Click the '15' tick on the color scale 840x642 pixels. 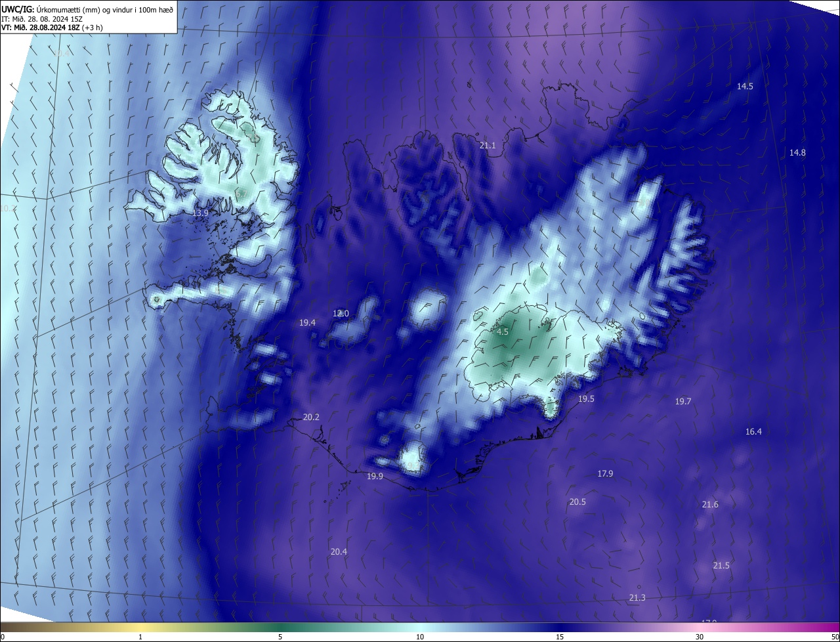560,637
